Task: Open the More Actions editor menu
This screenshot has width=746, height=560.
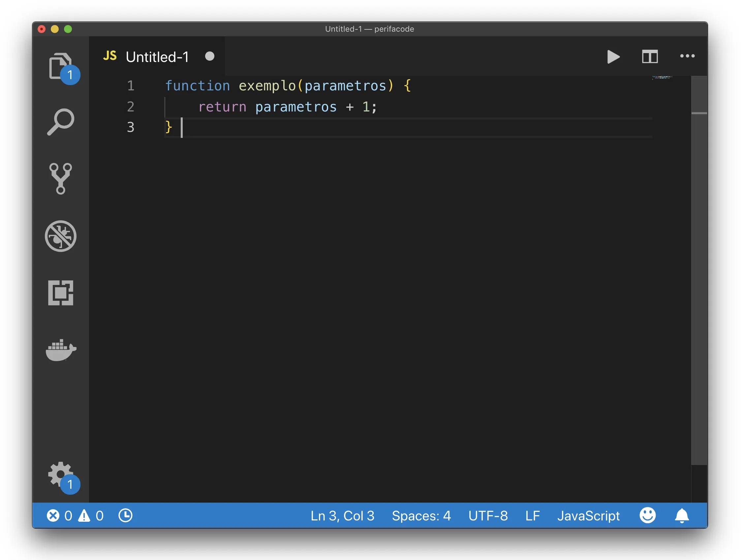Action: 687,56
